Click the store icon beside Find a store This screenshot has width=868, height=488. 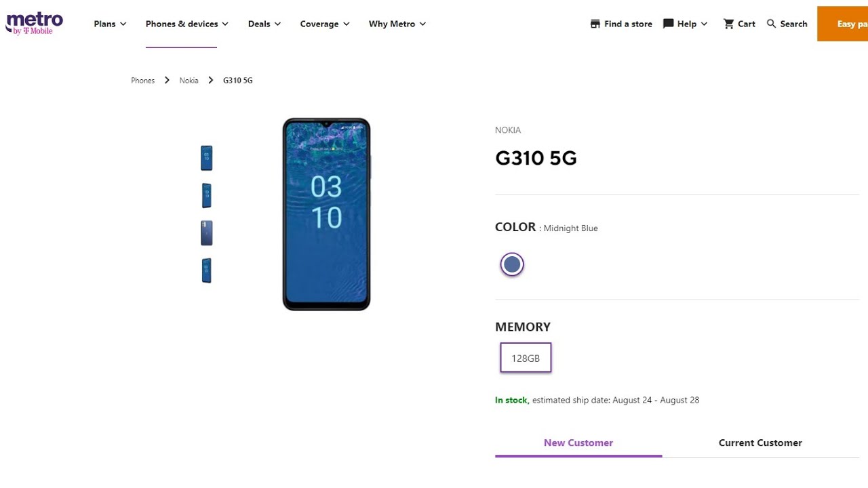tap(595, 24)
